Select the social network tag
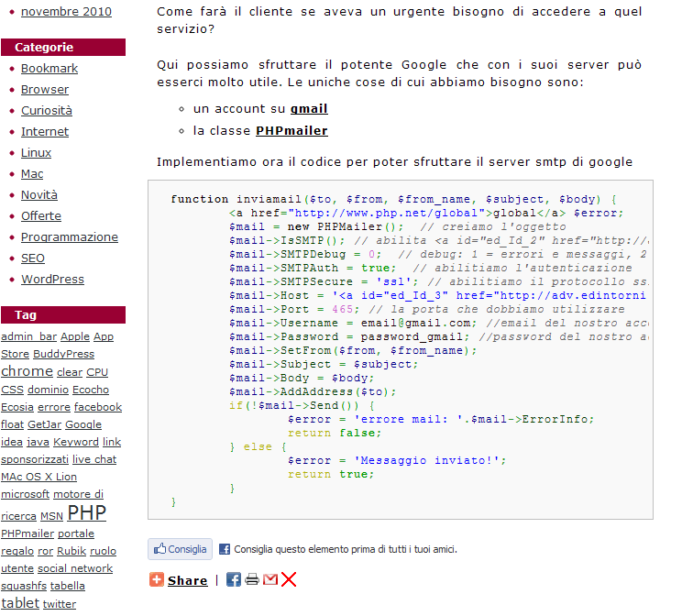This screenshot has width=693, height=616. click(x=75, y=568)
